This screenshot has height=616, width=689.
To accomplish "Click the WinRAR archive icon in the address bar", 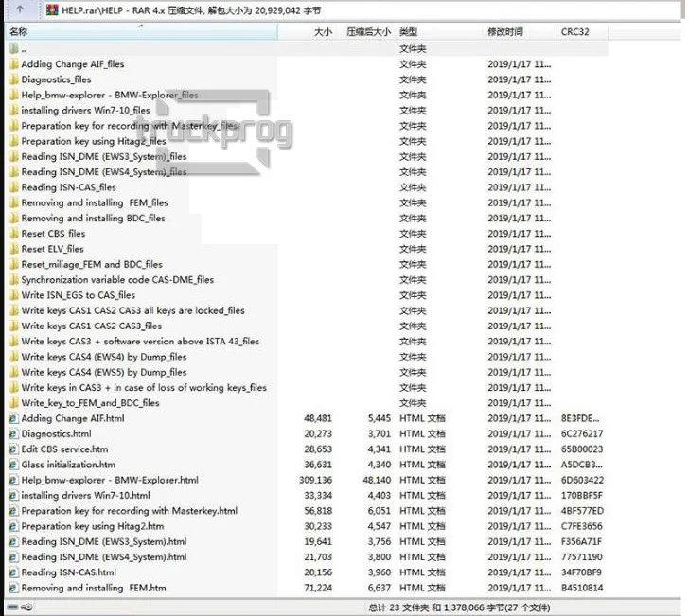I will tap(52, 9).
